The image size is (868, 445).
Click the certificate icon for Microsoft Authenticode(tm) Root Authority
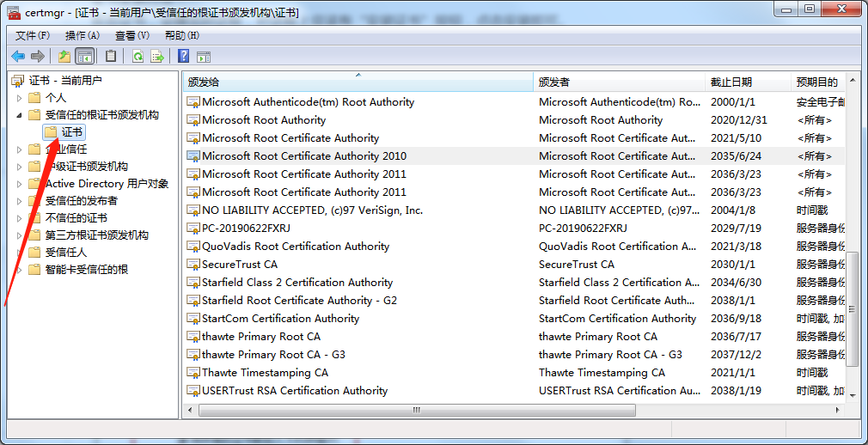(193, 102)
